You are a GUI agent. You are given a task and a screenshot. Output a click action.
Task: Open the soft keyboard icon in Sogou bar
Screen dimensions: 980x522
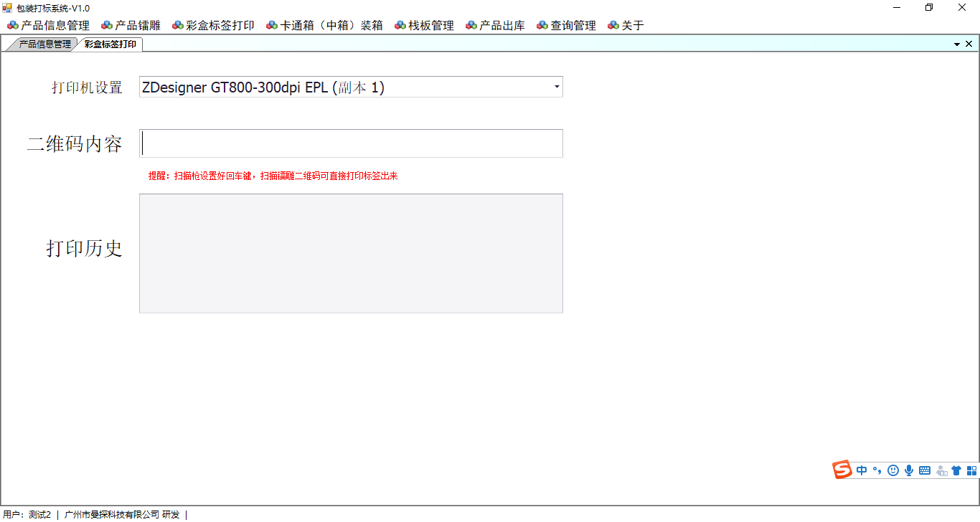925,470
